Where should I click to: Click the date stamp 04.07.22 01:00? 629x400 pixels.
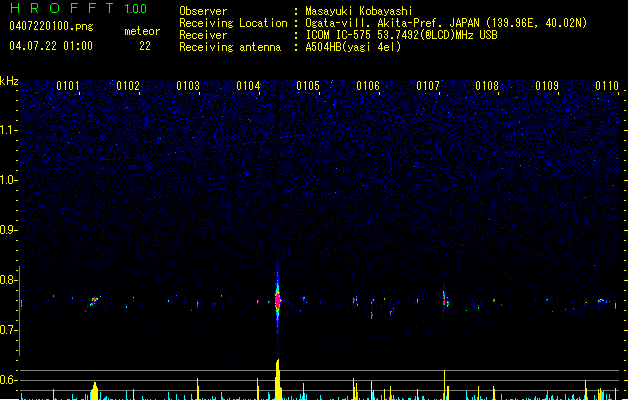(x=51, y=46)
